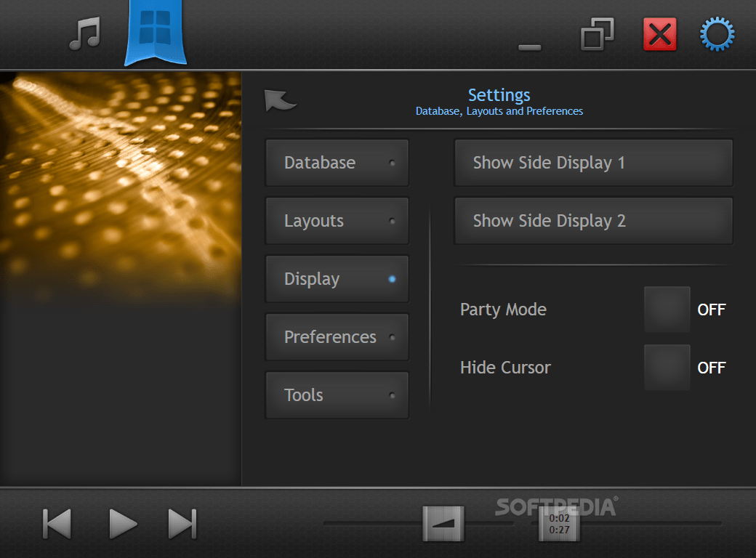Click the red X close button
Viewport: 756px width, 558px height.
click(659, 34)
